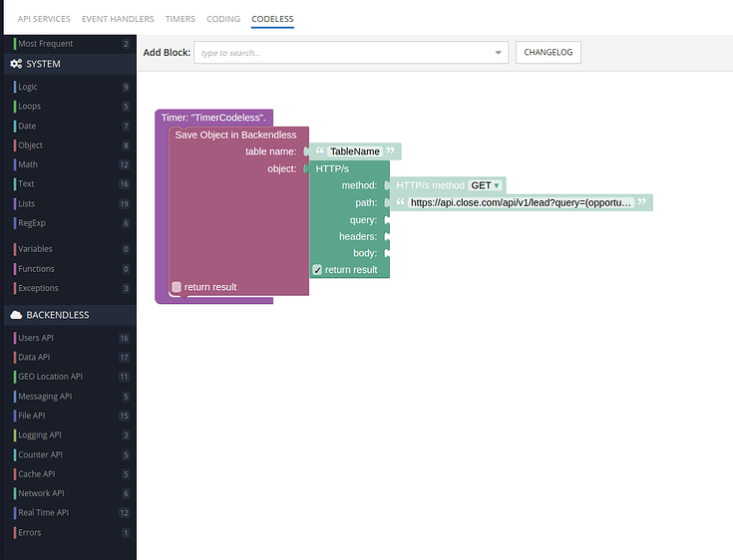
Task: Select the BACKENDLESS section header
Action: point(70,315)
